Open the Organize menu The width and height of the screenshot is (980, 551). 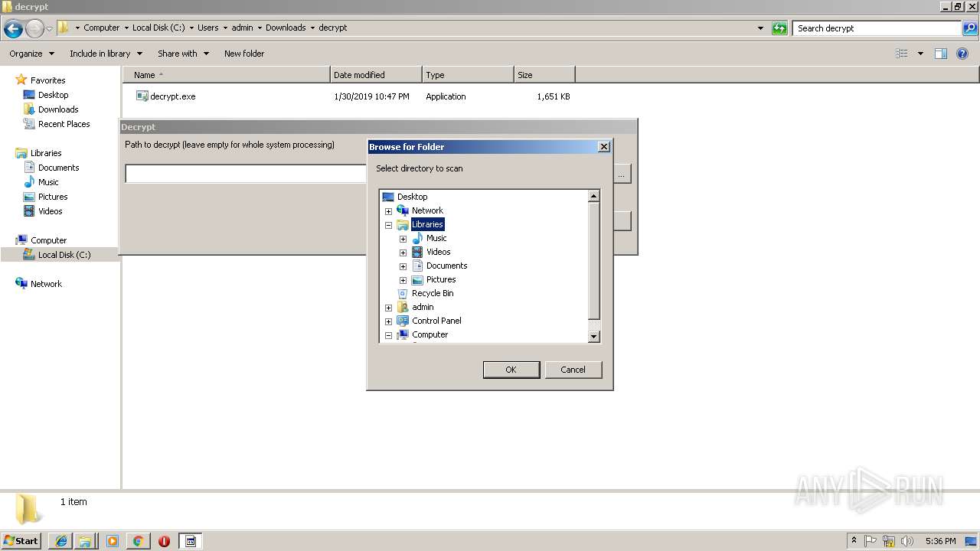(x=31, y=54)
